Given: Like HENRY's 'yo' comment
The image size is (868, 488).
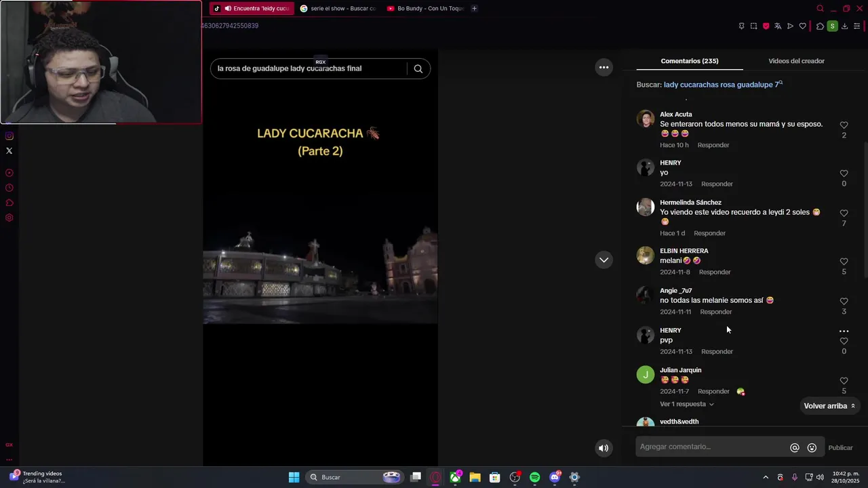Looking at the screenshot, I should [844, 174].
